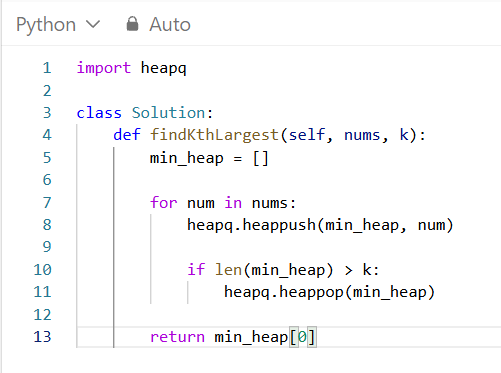Click the 'findKthLargest' method name

(214, 135)
